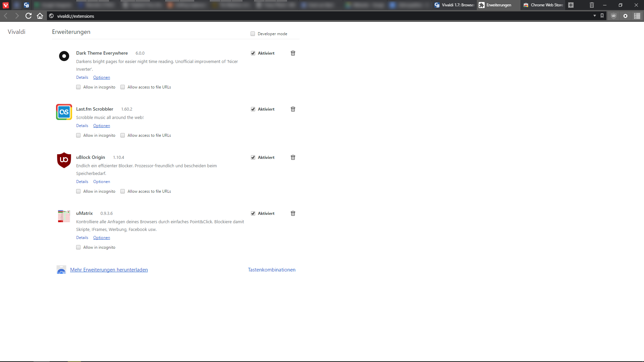Bookmark this page with the bookmark icon
The image size is (644, 362).
tap(602, 16)
